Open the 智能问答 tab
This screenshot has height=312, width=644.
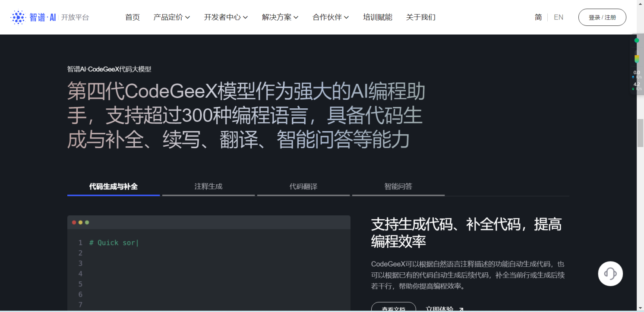point(398,186)
